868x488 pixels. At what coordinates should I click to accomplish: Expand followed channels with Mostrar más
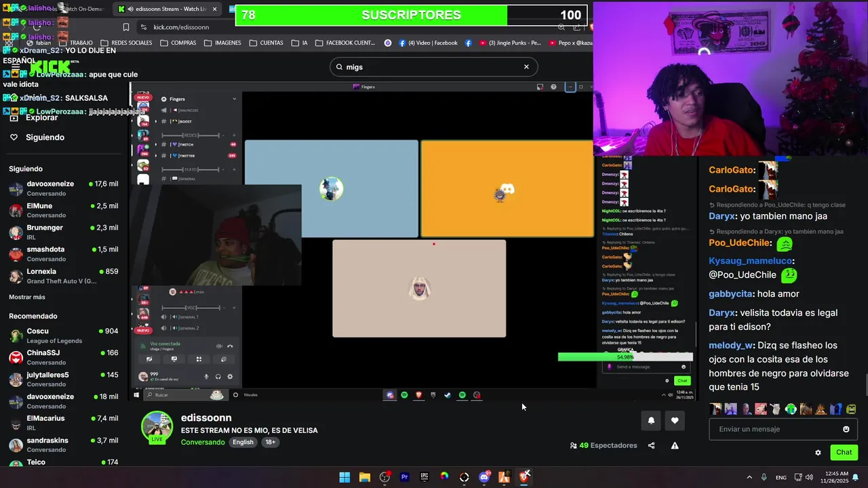pos(27,297)
